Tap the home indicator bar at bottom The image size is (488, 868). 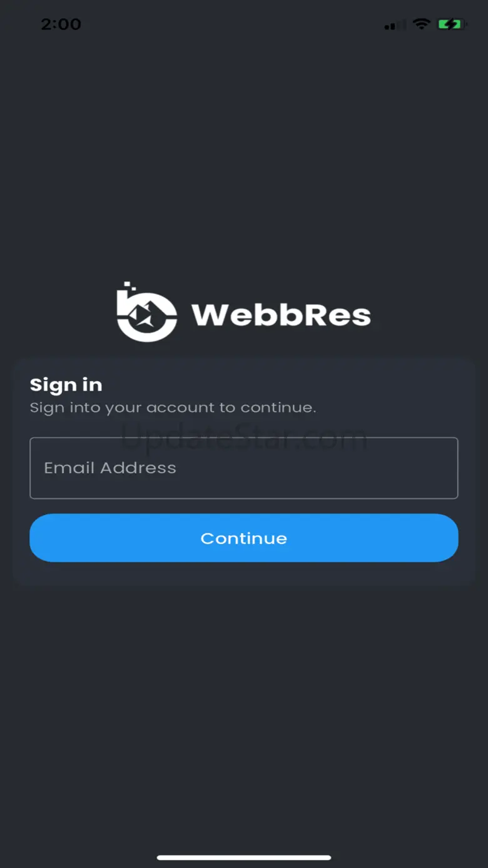[x=244, y=857]
